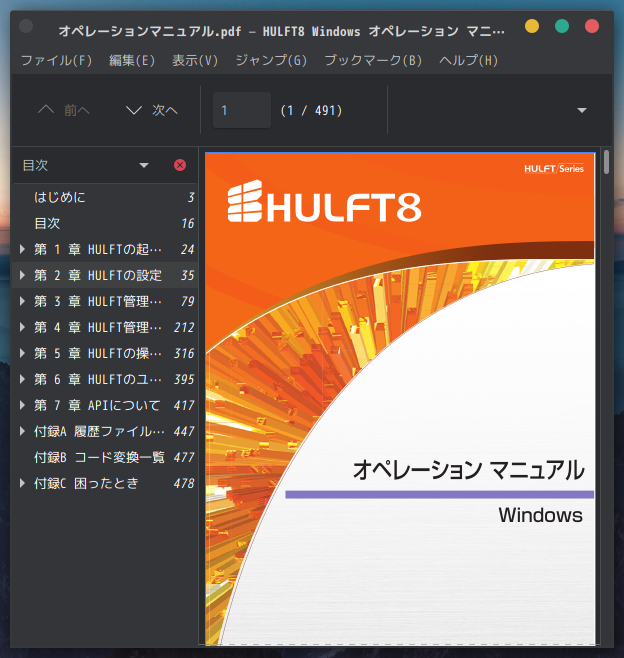624x658 pixels.
Task: Click page number 395 in outline
Action: pyautogui.click(x=184, y=379)
